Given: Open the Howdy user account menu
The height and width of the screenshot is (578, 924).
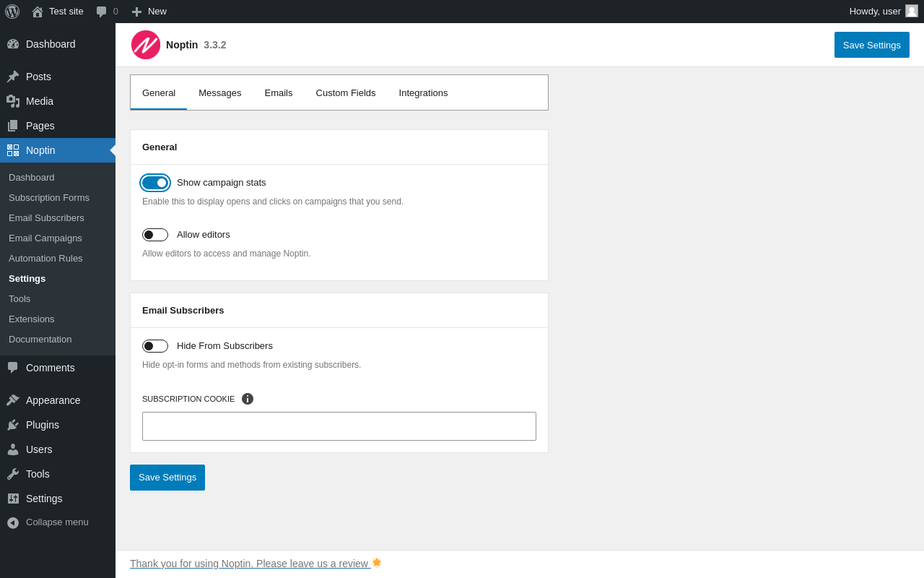Looking at the screenshot, I should point(875,12).
